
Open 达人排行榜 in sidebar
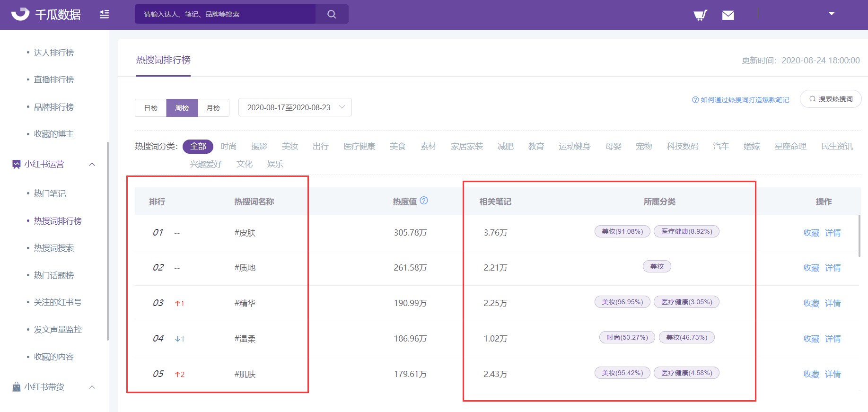pyautogui.click(x=54, y=53)
